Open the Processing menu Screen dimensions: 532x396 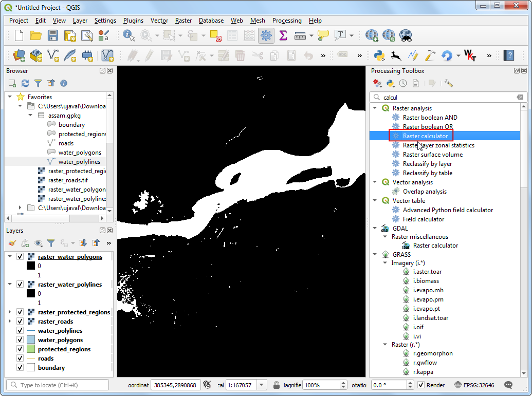point(287,21)
